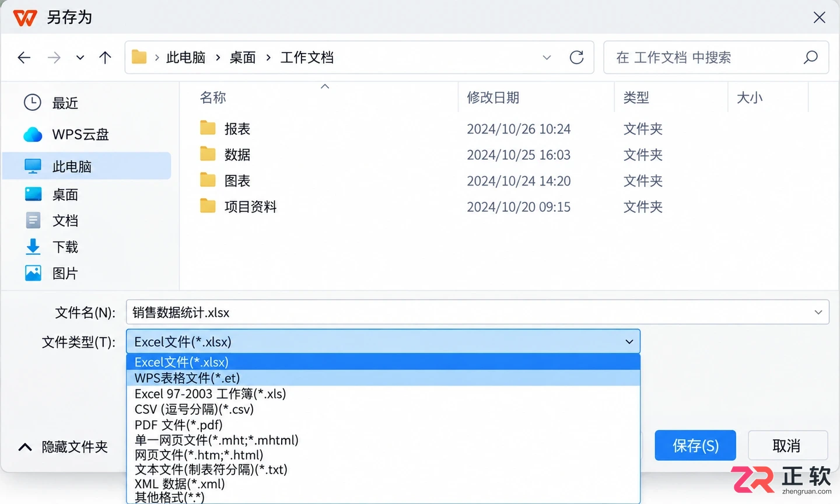Sort files by 修改日期 column
840x504 pixels.
(x=493, y=97)
